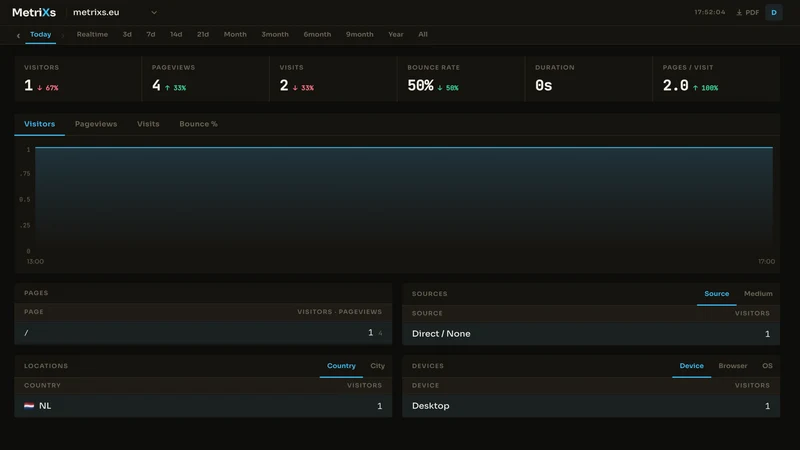800x450 pixels.
Task: Select the Today period tab
Action: (x=40, y=34)
